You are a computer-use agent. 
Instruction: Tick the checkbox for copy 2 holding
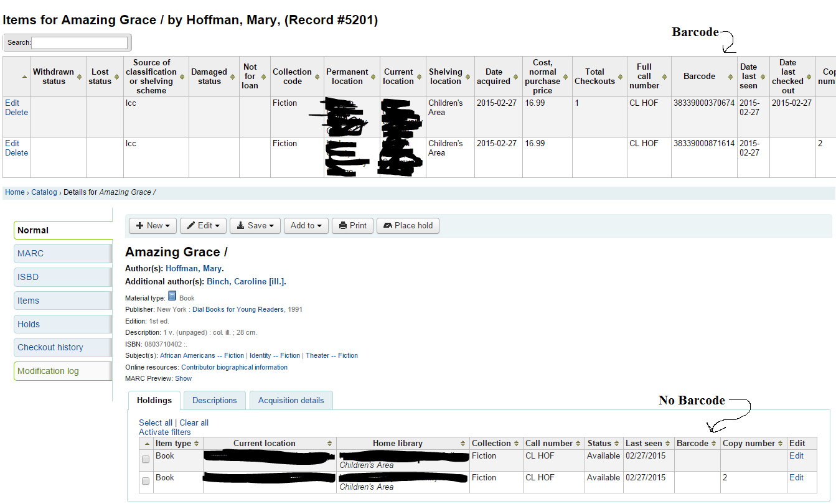[x=146, y=481]
